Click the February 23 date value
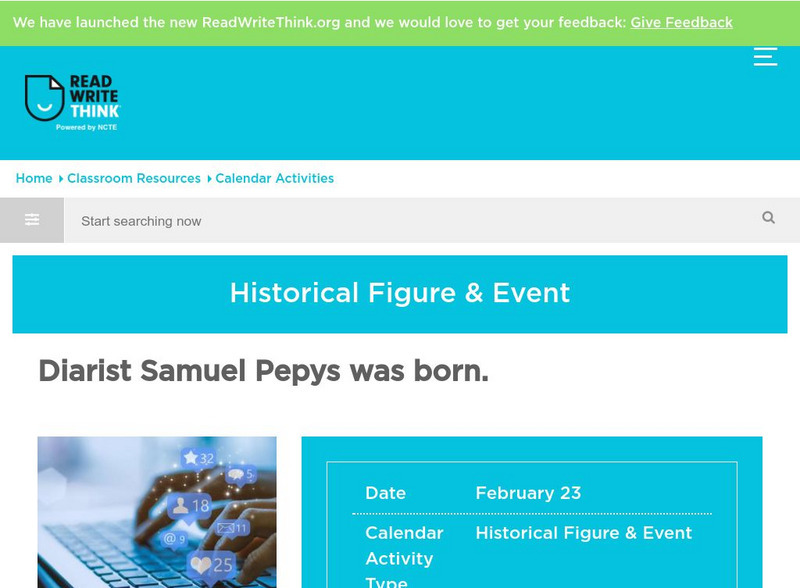The image size is (800, 588). [528, 493]
